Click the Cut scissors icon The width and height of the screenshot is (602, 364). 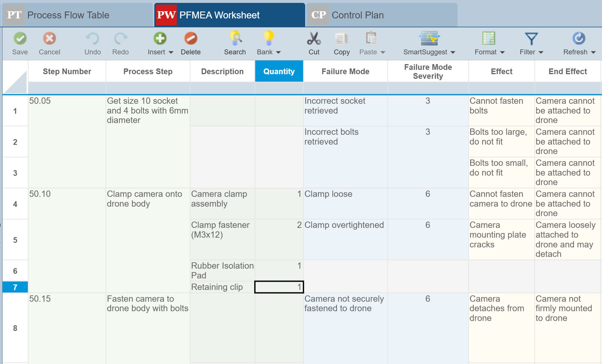pyautogui.click(x=314, y=39)
